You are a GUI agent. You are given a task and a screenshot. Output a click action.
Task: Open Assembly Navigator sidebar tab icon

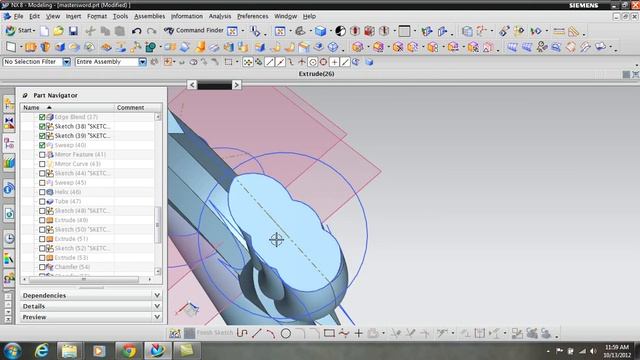tap(9, 104)
